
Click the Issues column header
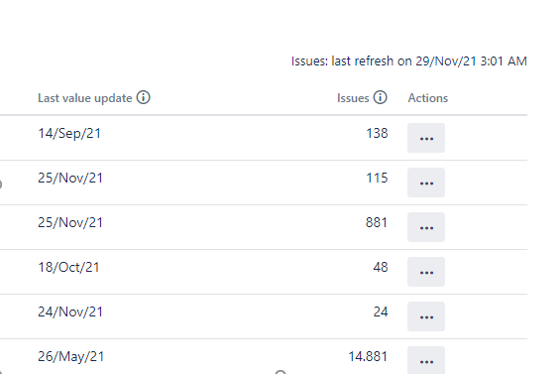[353, 98]
